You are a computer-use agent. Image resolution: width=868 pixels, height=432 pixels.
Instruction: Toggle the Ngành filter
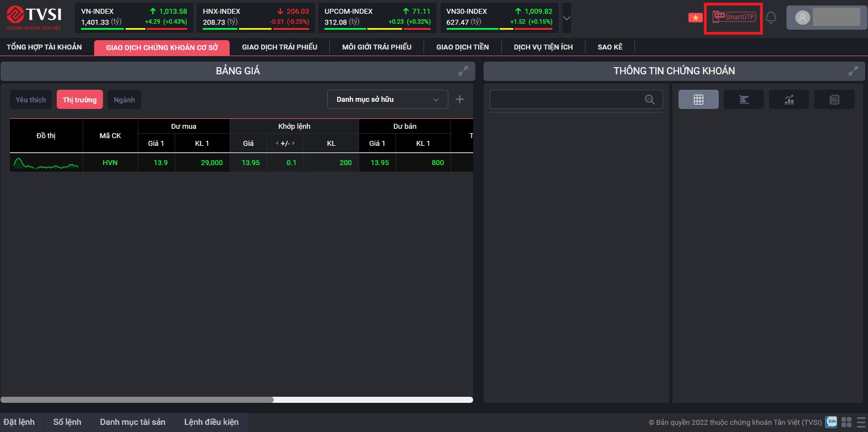point(124,100)
